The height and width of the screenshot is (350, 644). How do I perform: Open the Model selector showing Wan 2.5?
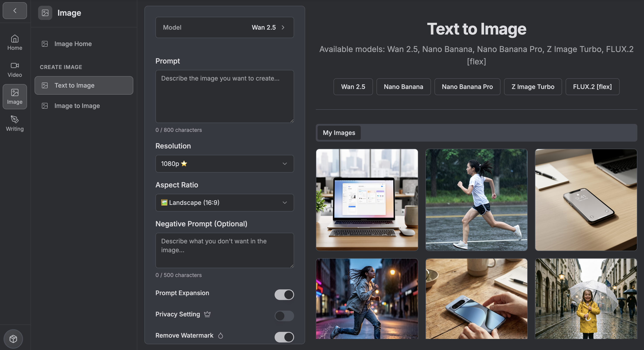coord(224,27)
